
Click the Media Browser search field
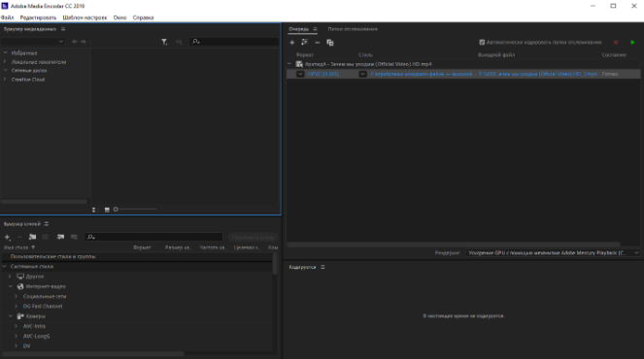coord(234,42)
